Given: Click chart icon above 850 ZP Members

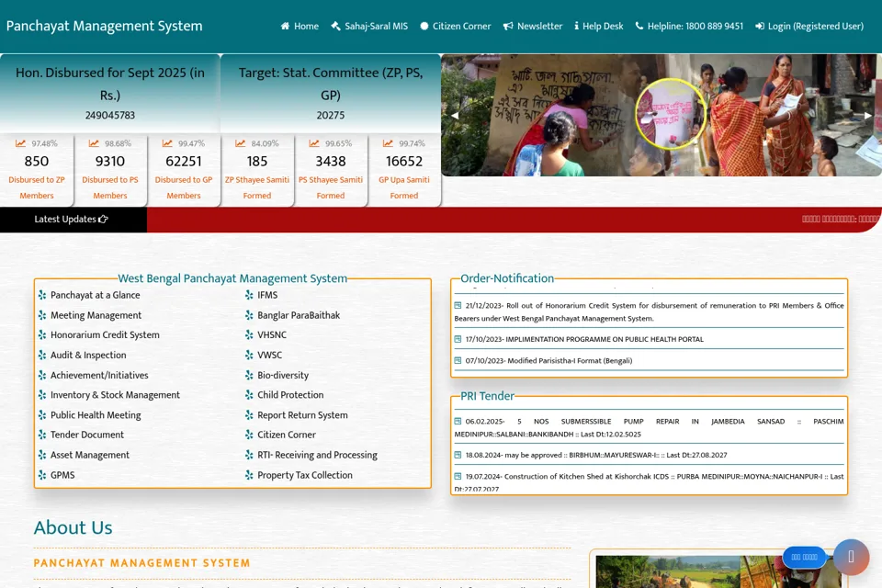Looking at the screenshot, I should pos(21,143).
